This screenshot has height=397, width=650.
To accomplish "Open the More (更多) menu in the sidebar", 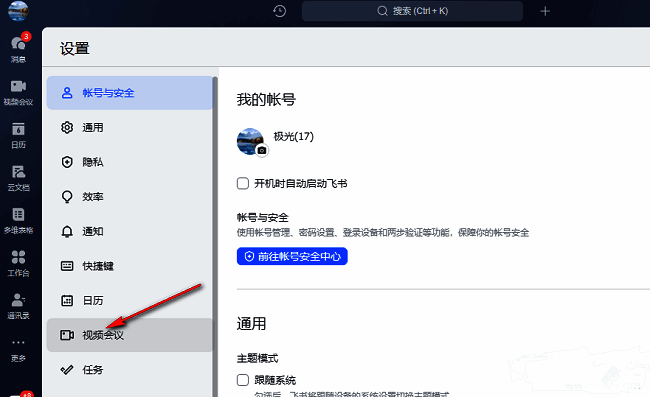I will tap(18, 350).
